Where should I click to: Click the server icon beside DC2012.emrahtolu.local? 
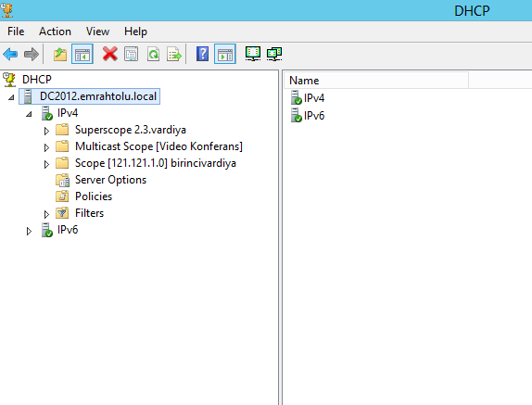pyautogui.click(x=28, y=96)
